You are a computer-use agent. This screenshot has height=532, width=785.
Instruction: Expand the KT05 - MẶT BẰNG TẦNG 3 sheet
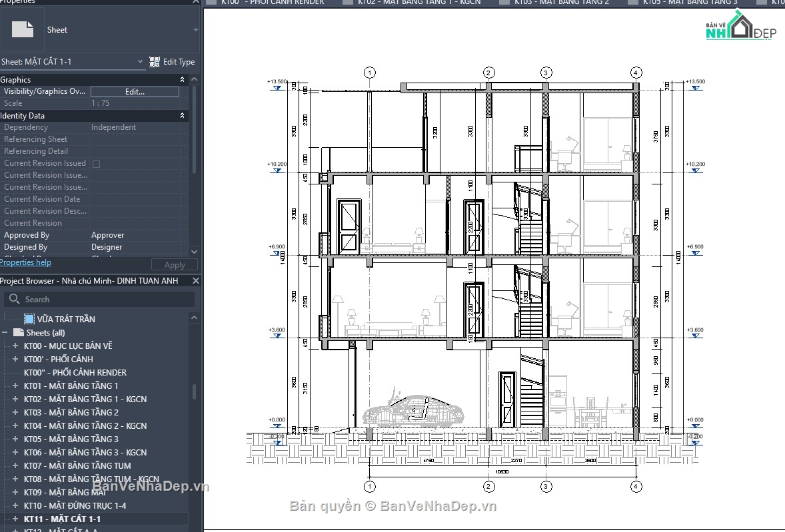pos(15,439)
